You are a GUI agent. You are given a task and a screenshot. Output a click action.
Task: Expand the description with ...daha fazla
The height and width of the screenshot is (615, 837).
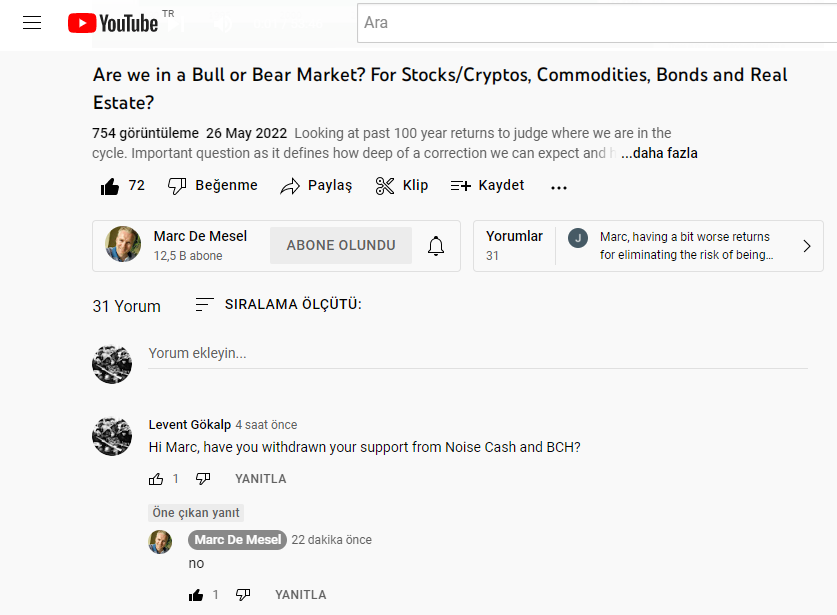659,153
